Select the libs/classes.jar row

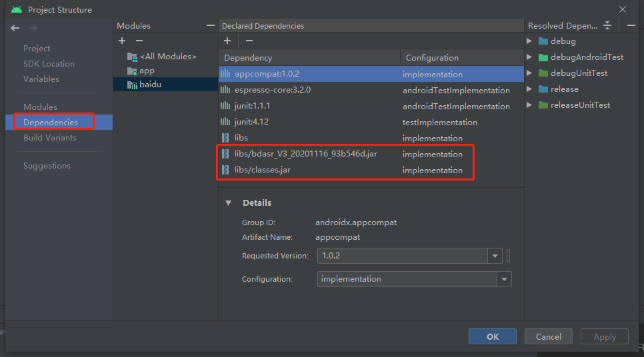(x=371, y=170)
